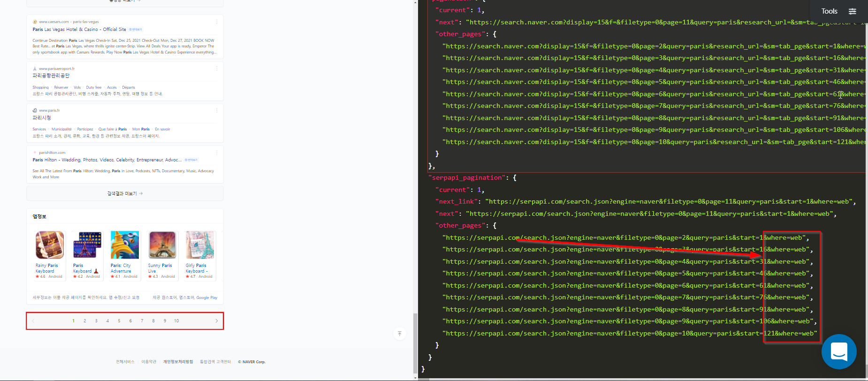Open the Accès sublink
868x381 pixels.
112,87
